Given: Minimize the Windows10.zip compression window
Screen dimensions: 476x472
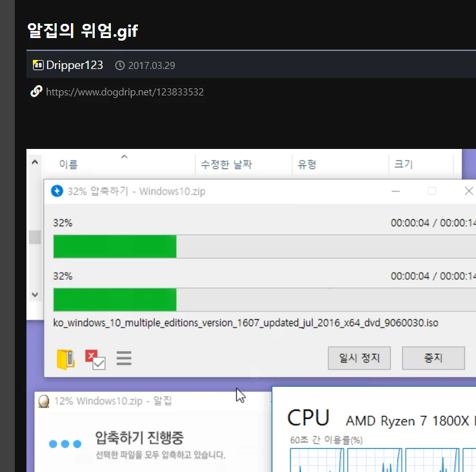Looking at the screenshot, I should pos(395,192).
